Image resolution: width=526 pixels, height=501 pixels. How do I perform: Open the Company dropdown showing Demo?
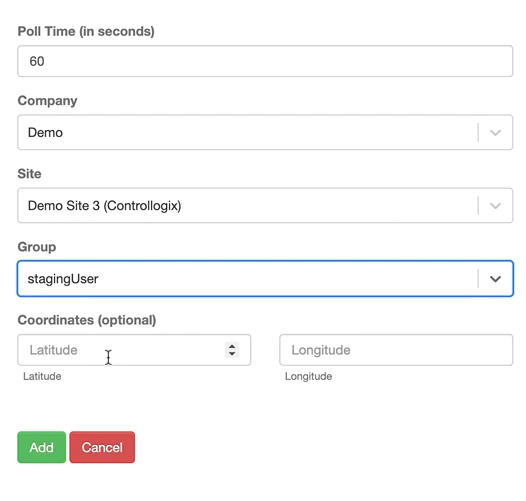pos(265,132)
